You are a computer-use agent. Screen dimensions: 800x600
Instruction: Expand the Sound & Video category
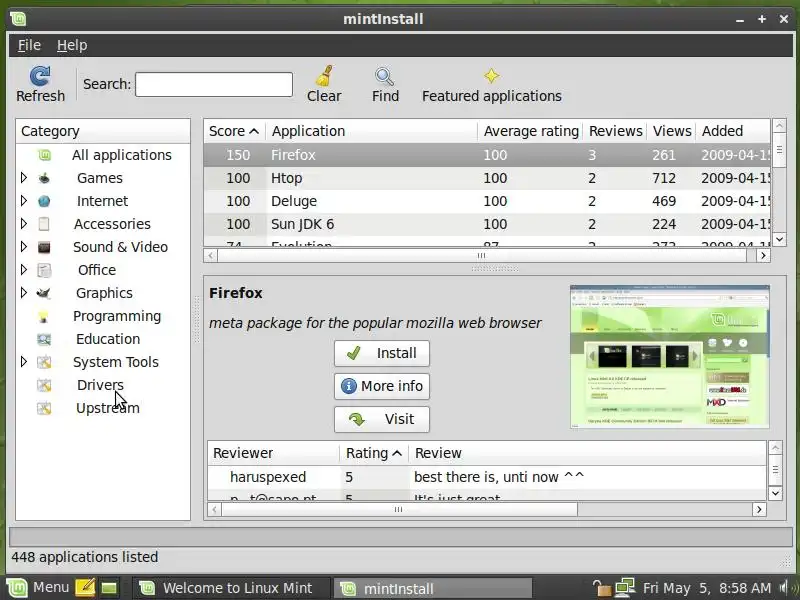click(23, 246)
